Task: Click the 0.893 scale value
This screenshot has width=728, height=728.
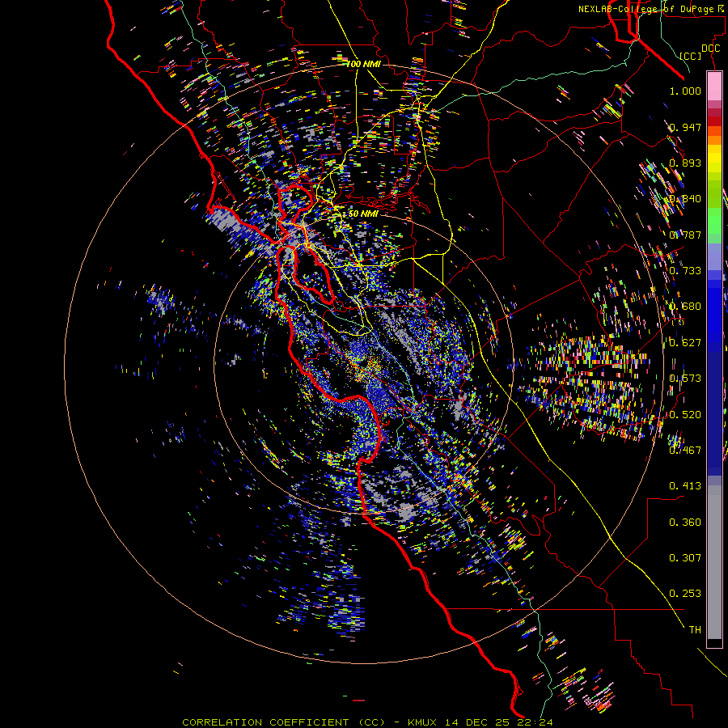Action: (685, 163)
